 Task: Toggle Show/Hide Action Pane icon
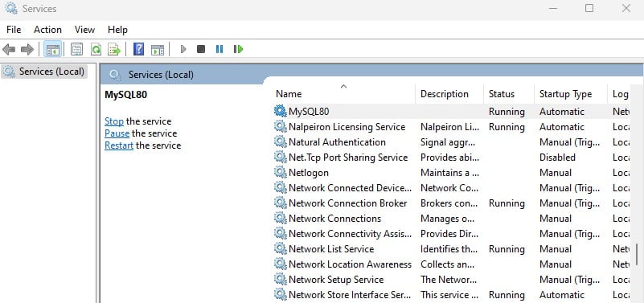pyautogui.click(x=158, y=50)
